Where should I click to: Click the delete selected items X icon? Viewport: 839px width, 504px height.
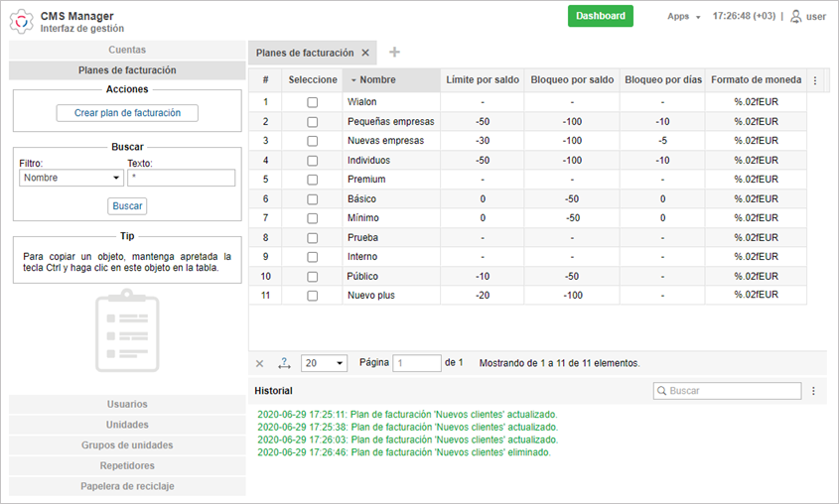pos(260,363)
